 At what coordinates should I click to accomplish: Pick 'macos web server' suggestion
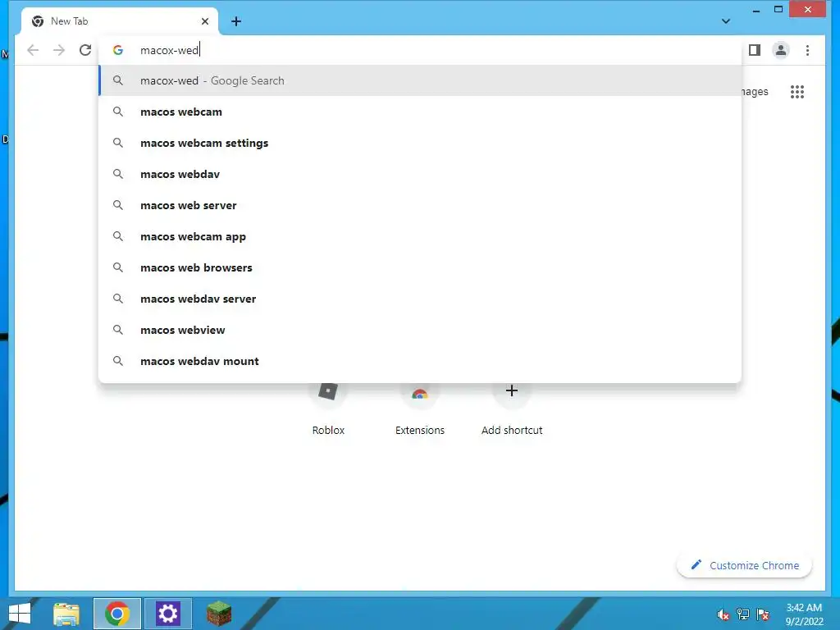[420, 205]
